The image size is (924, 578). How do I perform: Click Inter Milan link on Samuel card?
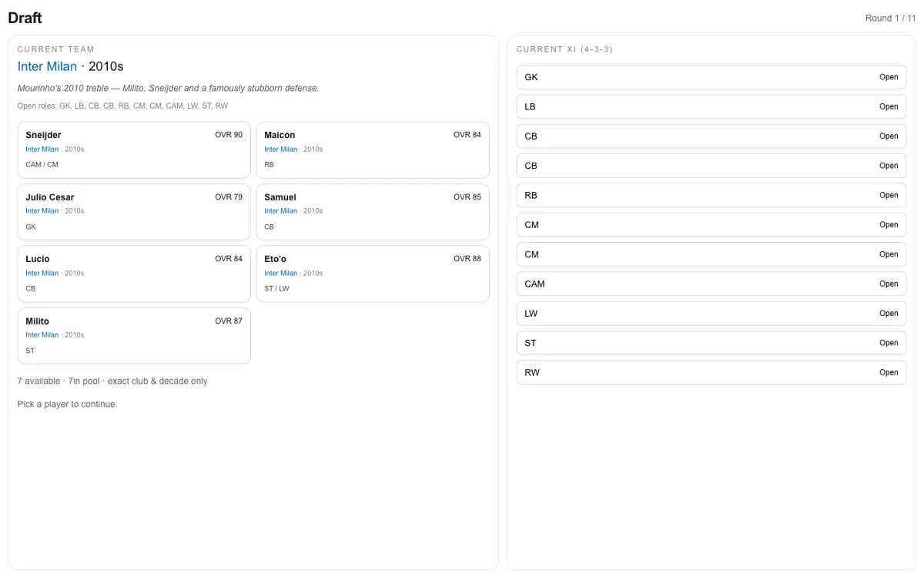[280, 211]
